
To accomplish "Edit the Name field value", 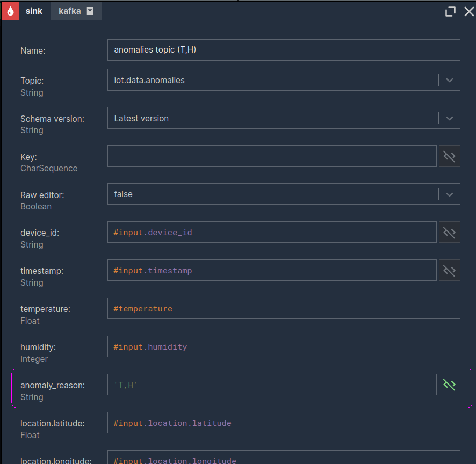I will [284, 50].
